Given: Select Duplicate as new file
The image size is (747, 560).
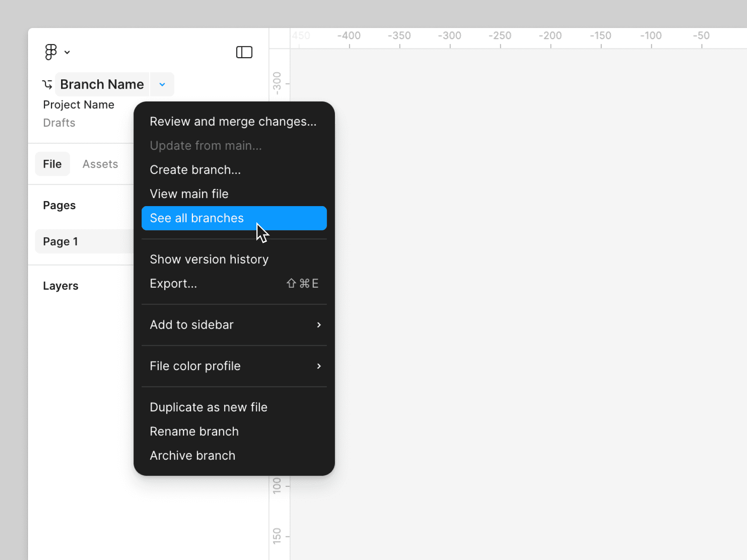Looking at the screenshot, I should tap(209, 407).
